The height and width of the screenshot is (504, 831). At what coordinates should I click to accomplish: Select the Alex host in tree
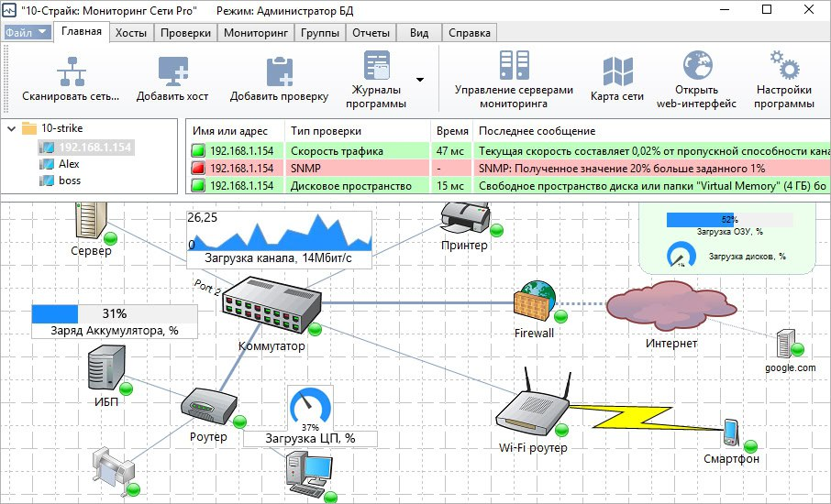tap(69, 164)
